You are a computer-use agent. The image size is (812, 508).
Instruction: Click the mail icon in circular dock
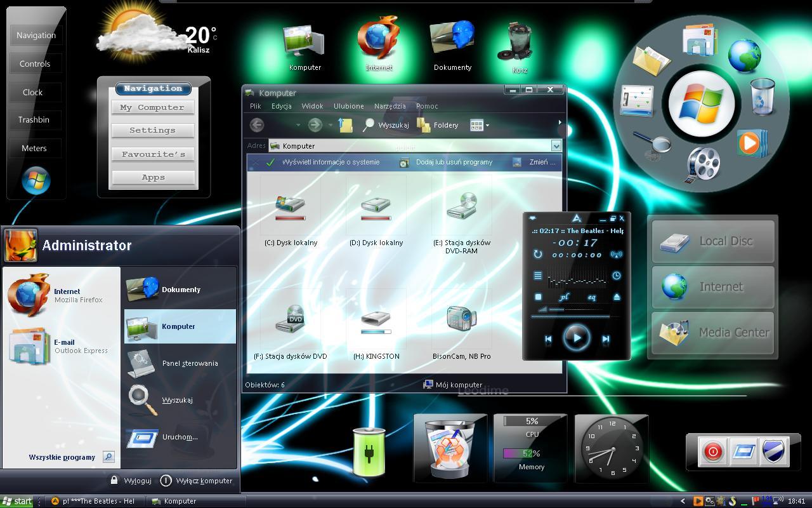pos(700,39)
